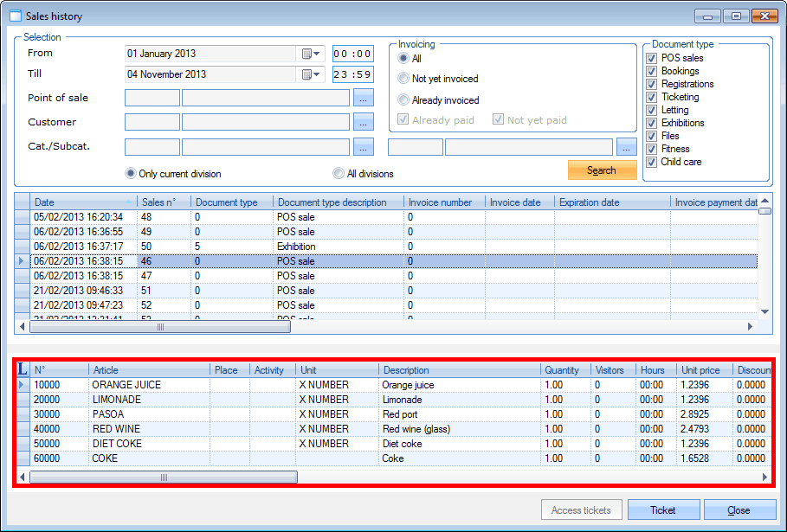Uncheck the POS sales document type
Screen dimensions: 787x532
[x=652, y=58]
